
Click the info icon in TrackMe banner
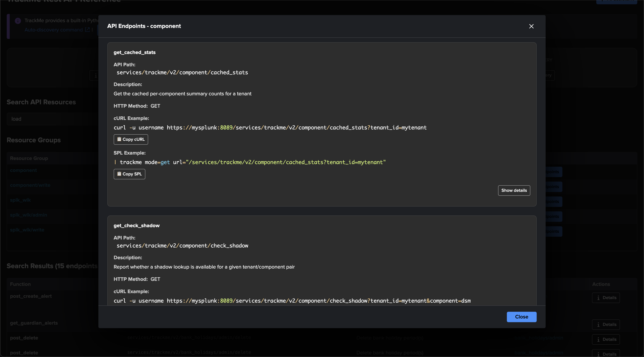pos(18,21)
